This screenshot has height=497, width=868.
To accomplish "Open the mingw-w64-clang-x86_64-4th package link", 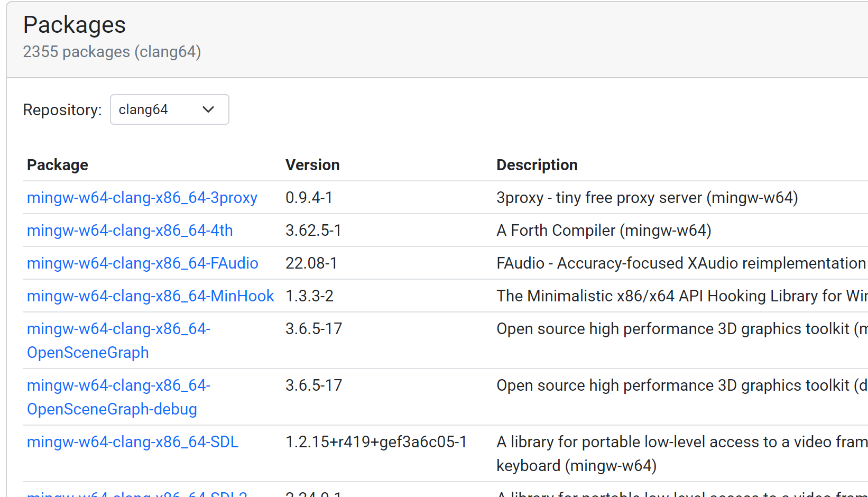I will click(130, 231).
